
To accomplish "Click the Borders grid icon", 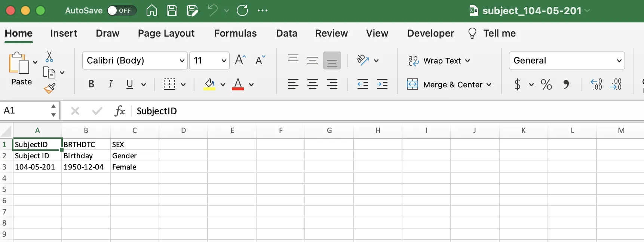I will [x=169, y=84].
